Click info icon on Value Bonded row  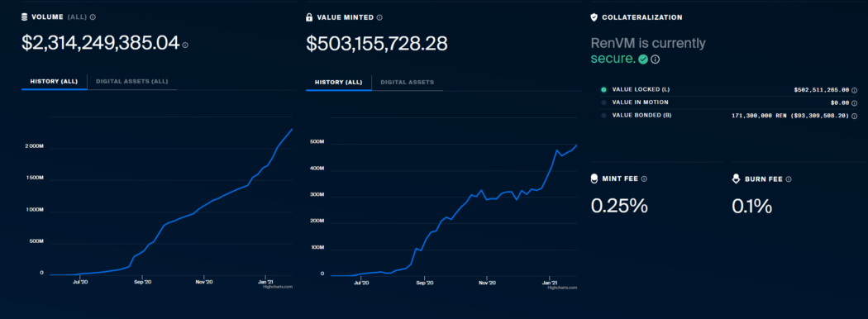pos(854,116)
